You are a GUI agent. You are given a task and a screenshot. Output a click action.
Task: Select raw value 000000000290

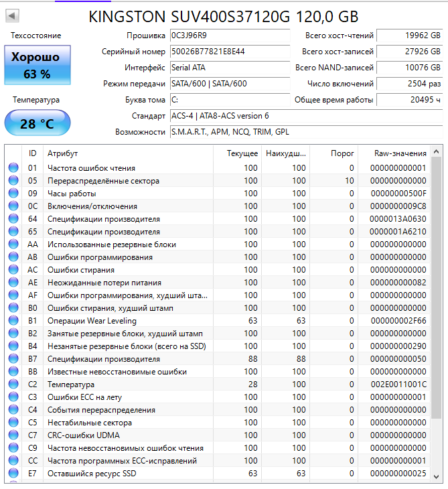398,346
